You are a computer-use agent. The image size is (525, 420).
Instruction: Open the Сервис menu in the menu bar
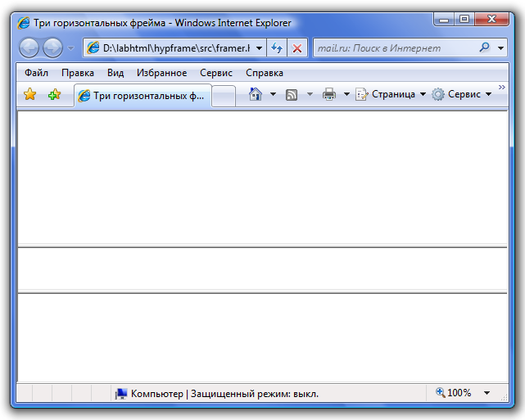pyautogui.click(x=216, y=73)
